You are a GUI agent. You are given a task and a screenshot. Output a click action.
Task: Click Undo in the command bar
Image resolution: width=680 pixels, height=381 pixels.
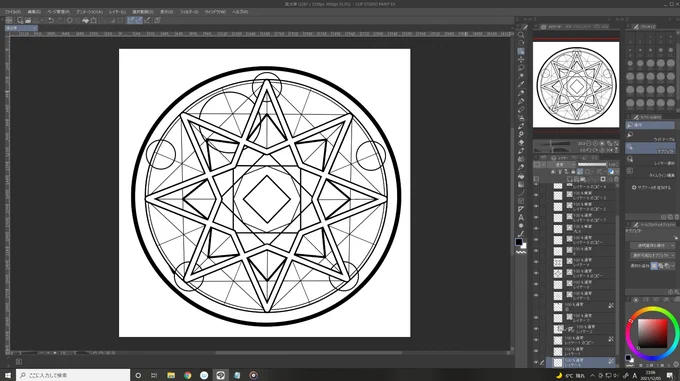click(x=51, y=20)
